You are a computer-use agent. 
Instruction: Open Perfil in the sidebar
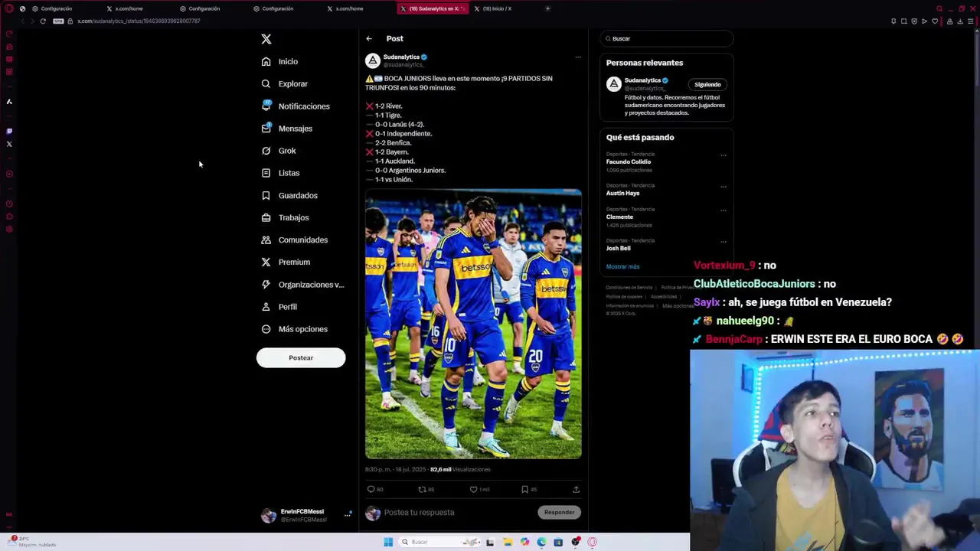click(279, 307)
